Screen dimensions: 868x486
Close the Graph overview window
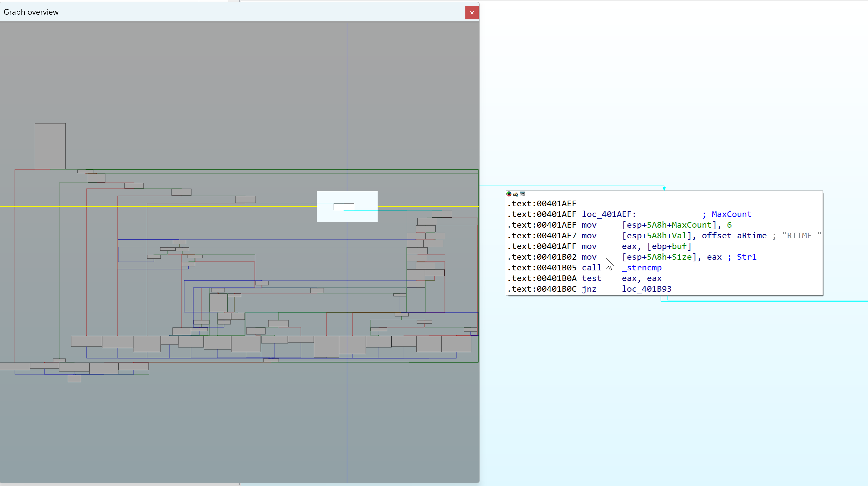pos(472,12)
